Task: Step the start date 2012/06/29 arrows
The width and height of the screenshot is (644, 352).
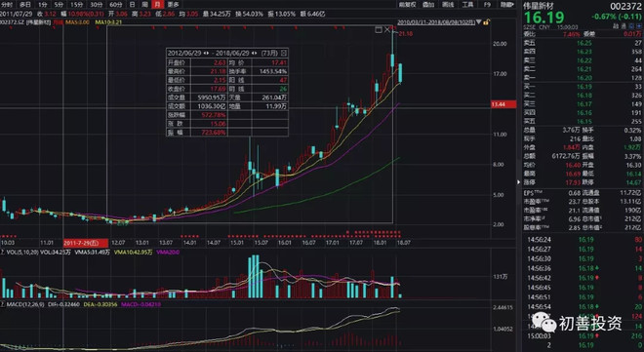Action: 206,54
